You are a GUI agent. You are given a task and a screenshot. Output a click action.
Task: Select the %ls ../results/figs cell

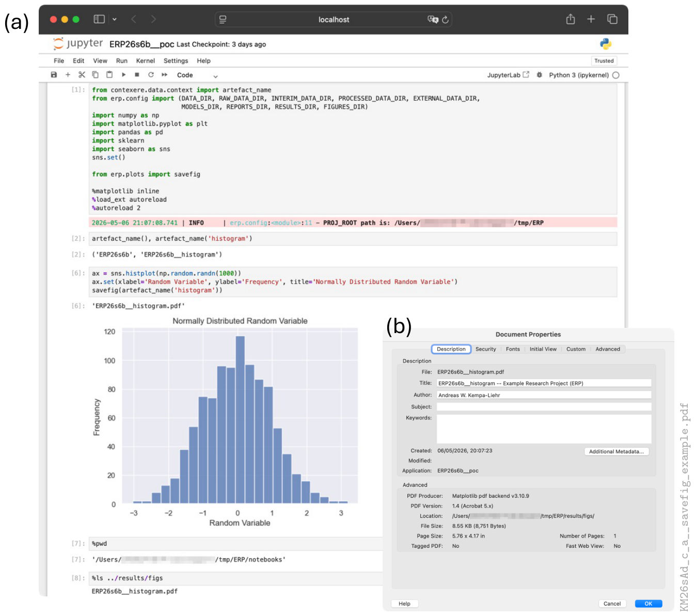coord(235,578)
